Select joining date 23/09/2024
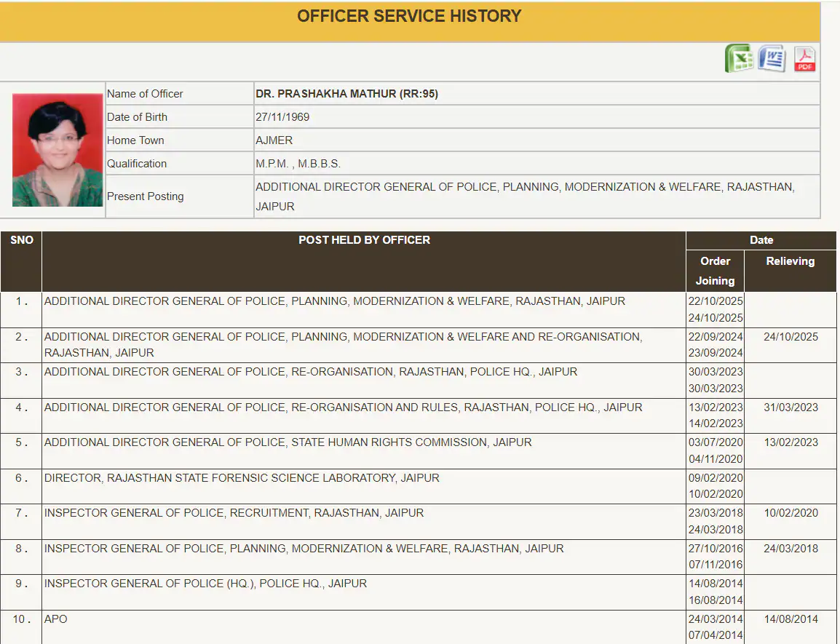Image resolution: width=840 pixels, height=644 pixels. 716,352
